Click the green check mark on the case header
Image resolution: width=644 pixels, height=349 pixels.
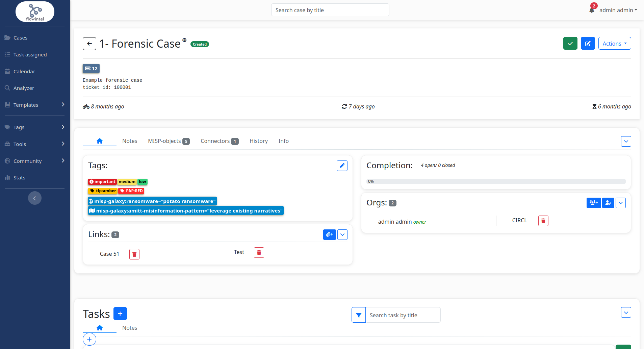pos(570,43)
